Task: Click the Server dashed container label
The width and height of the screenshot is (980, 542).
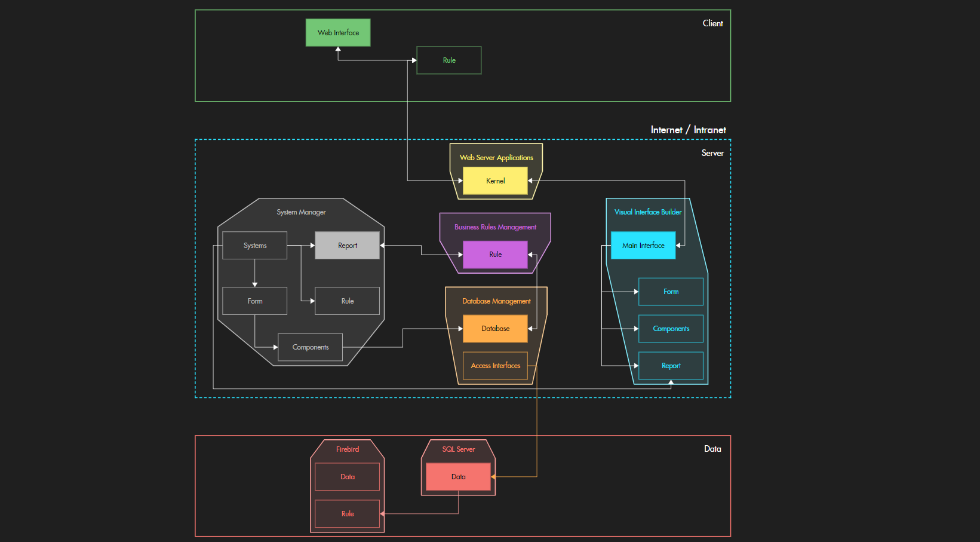Action: click(712, 153)
